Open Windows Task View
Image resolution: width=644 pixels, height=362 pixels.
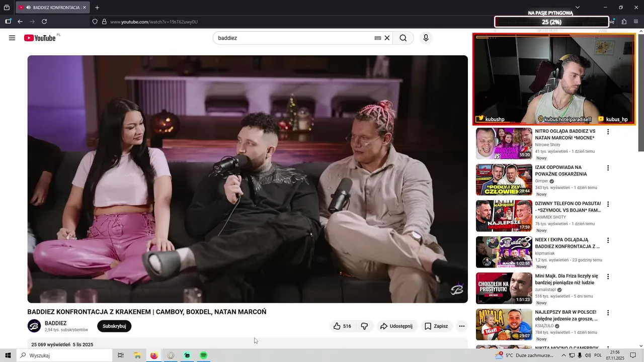121,355
